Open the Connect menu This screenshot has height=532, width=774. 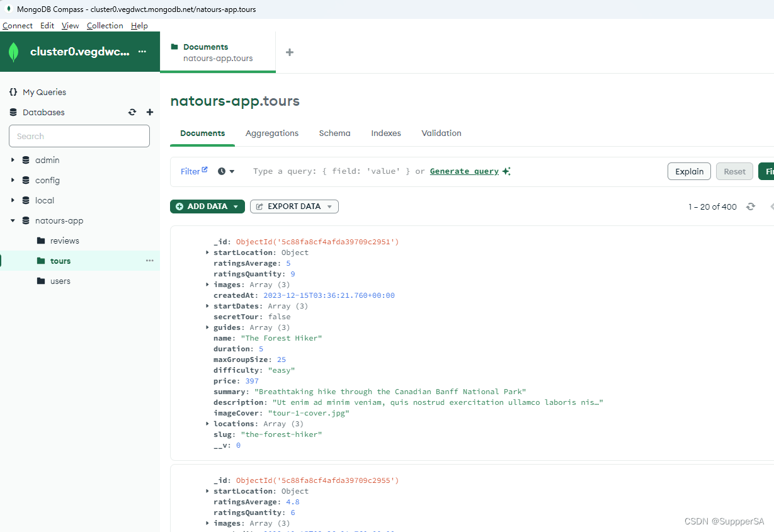point(18,26)
